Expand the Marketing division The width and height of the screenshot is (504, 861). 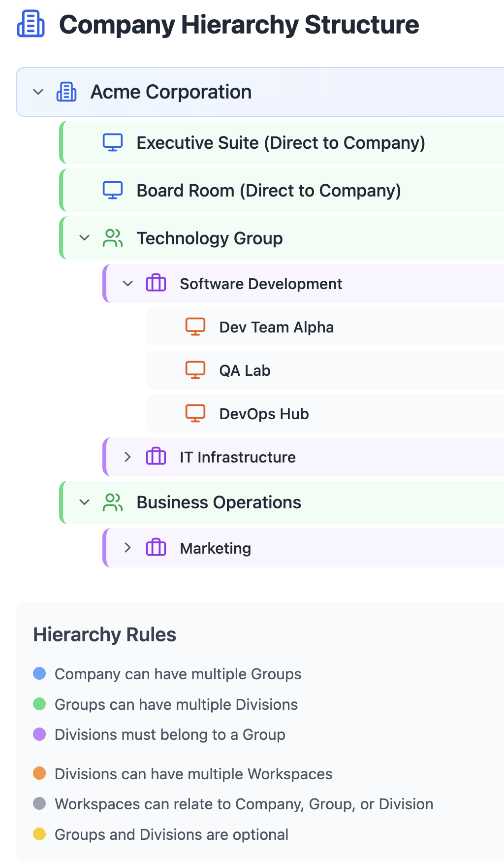click(128, 548)
